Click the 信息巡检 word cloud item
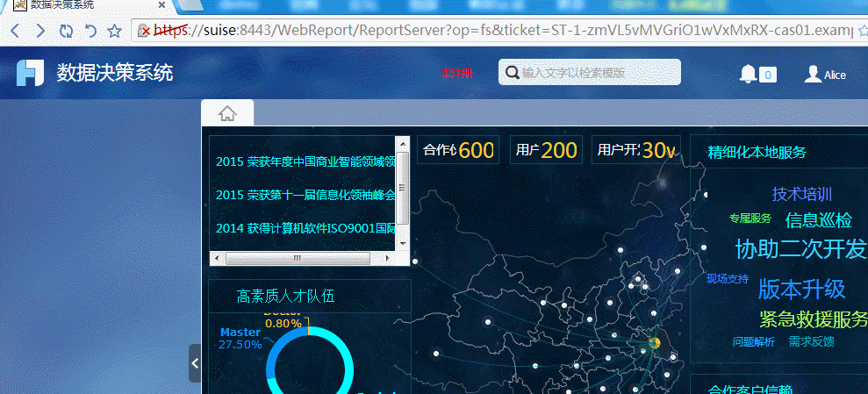Image resolution: width=868 pixels, height=394 pixels. [x=819, y=219]
